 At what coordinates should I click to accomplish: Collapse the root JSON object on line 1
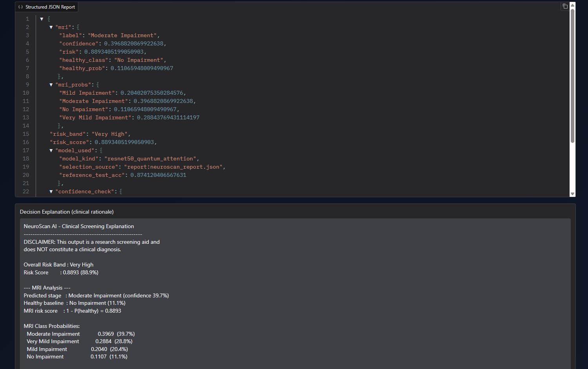[x=42, y=19]
